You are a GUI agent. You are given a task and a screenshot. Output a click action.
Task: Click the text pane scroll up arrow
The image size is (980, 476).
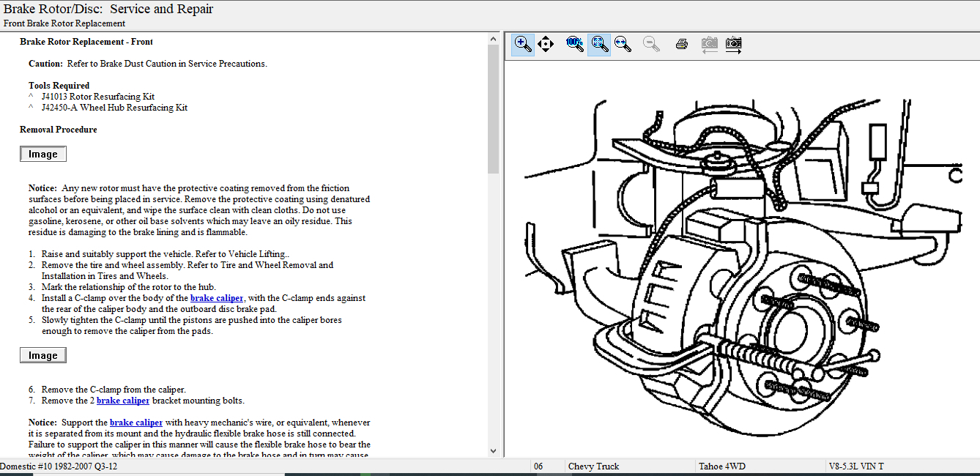[x=493, y=39]
